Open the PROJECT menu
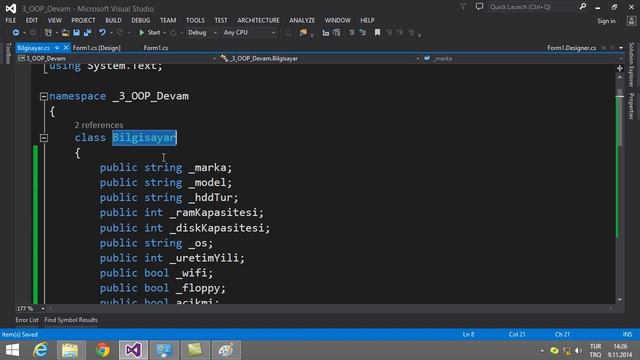 click(x=83, y=20)
